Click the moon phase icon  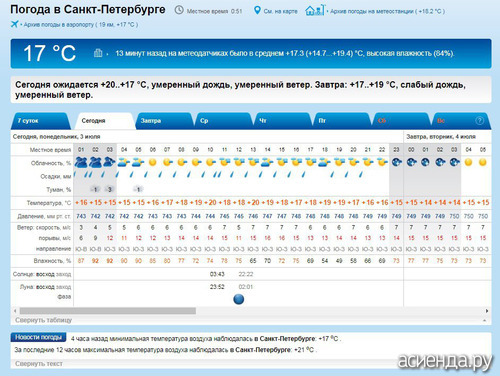point(239,299)
